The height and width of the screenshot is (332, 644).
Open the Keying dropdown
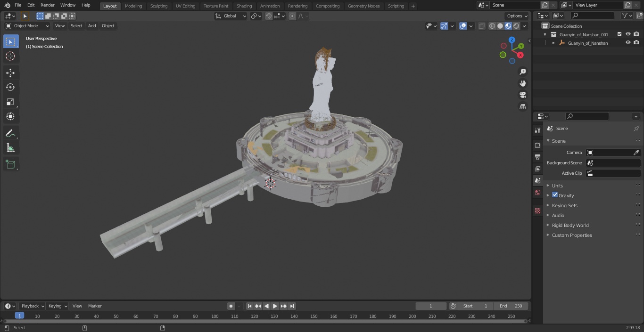coord(58,306)
